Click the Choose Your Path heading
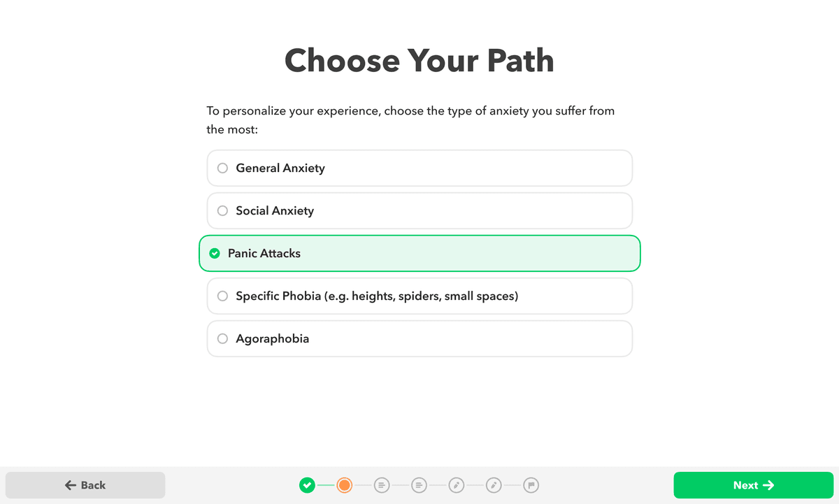 419,60
